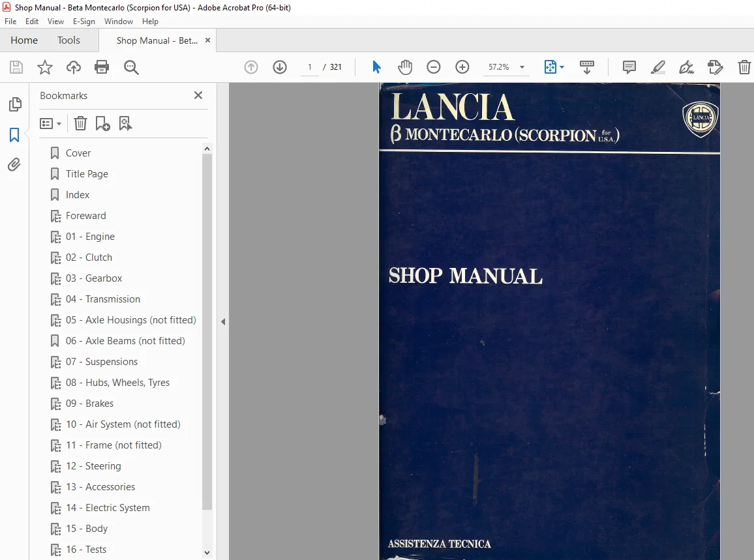Go to next page arrow
The width and height of the screenshot is (754, 560).
[280, 67]
